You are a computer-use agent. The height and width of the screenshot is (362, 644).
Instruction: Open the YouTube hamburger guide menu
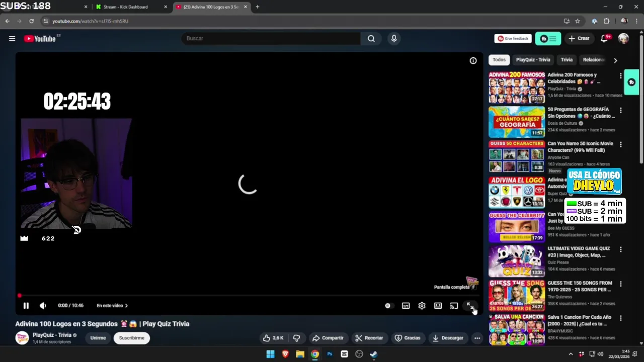12,38
